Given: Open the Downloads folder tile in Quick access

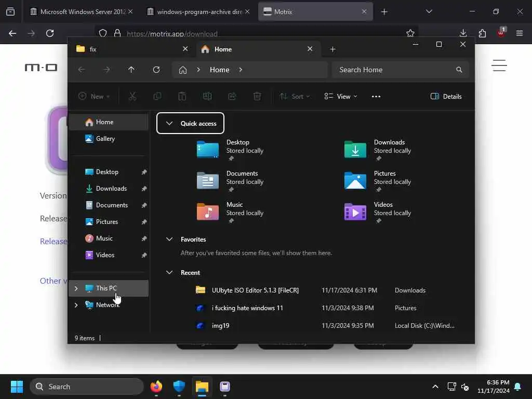Looking at the screenshot, I should tap(378, 149).
